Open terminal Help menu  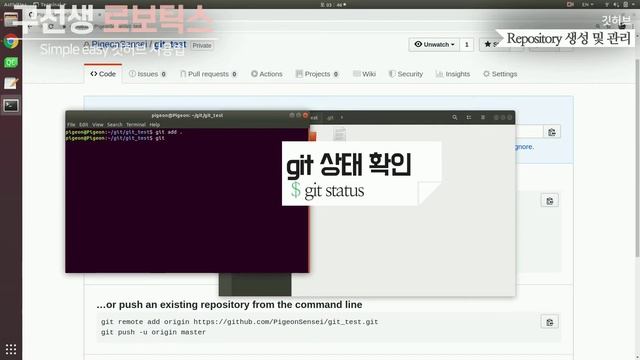click(155, 124)
